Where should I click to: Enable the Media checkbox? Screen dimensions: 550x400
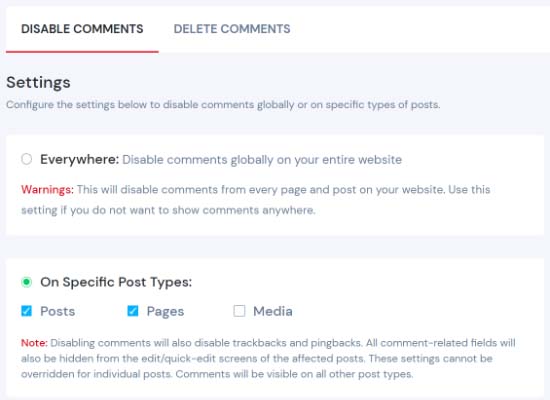239,311
